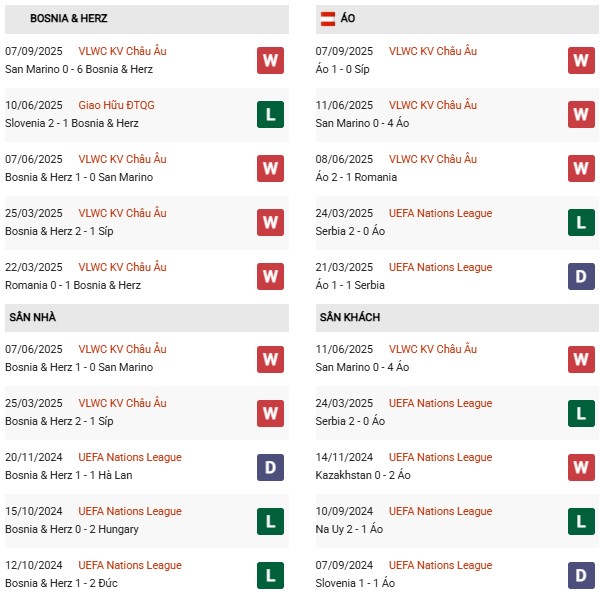Select the SÂN KHÁCH section header
The width and height of the screenshot is (600, 600).
[x=350, y=317]
